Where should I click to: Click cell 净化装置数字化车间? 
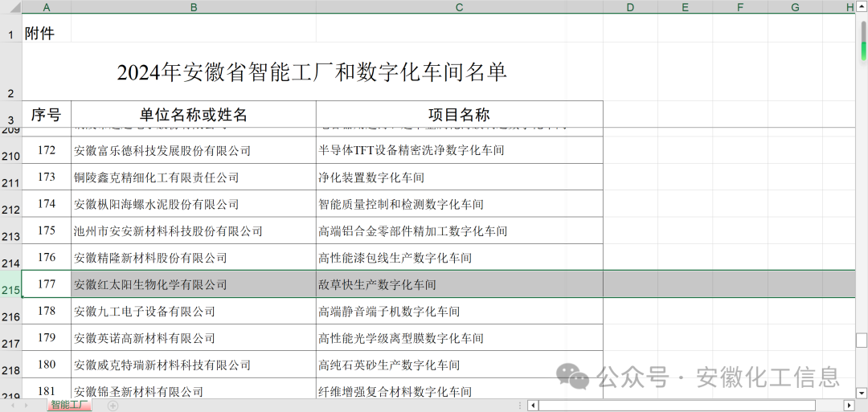[x=460, y=177]
